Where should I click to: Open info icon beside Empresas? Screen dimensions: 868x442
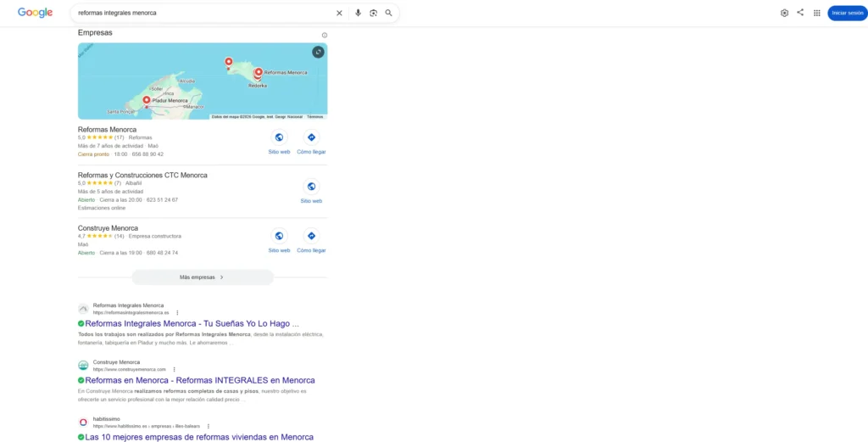click(x=325, y=35)
